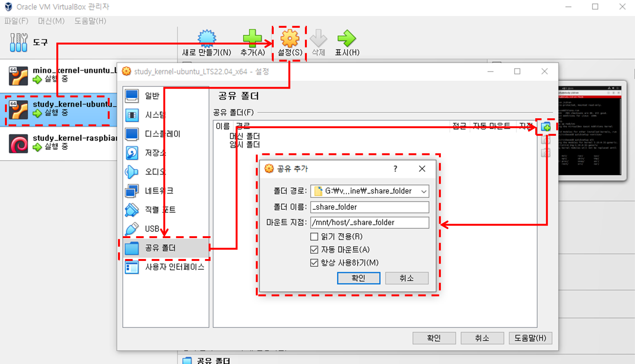Open the 네트워크 settings icon
The width and height of the screenshot is (635, 364).
[131, 191]
